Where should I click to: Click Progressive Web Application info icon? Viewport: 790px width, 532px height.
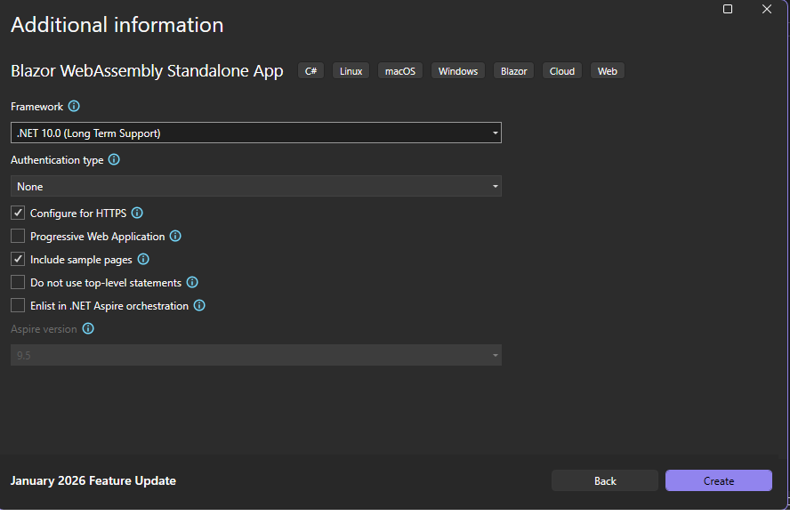pos(175,237)
